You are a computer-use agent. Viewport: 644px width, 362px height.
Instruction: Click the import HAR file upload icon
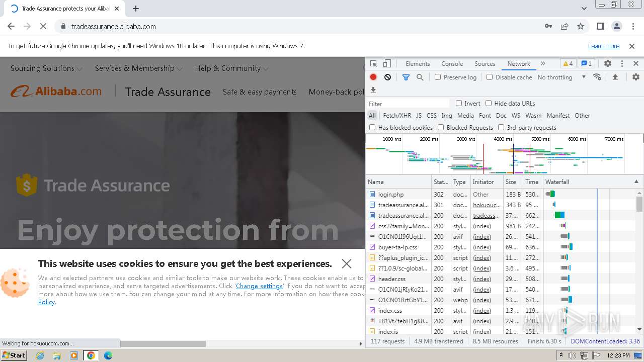tap(615, 77)
